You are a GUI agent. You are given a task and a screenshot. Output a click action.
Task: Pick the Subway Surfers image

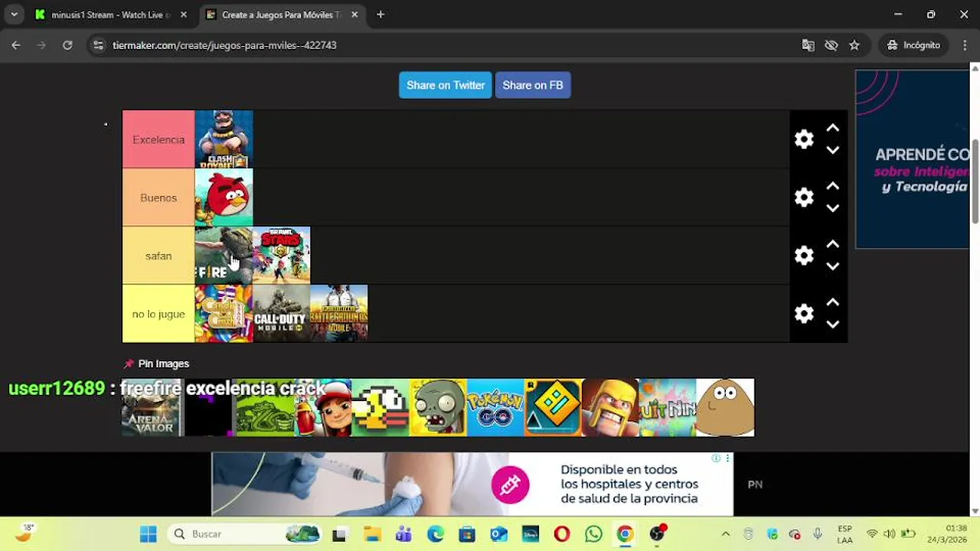[x=323, y=408]
